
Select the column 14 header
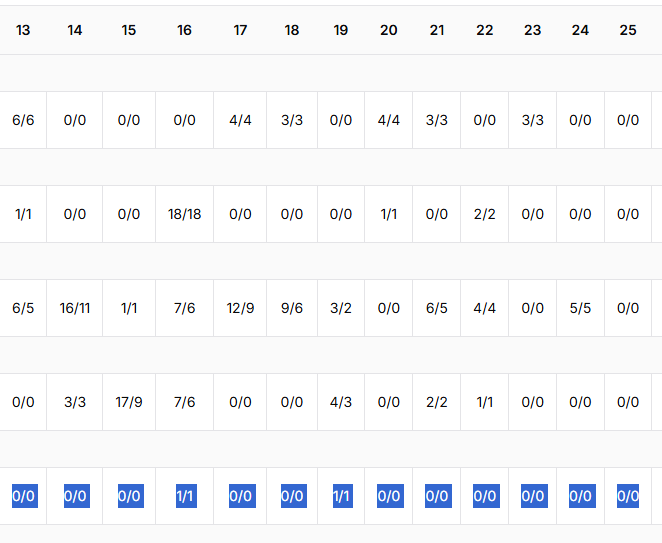click(75, 31)
